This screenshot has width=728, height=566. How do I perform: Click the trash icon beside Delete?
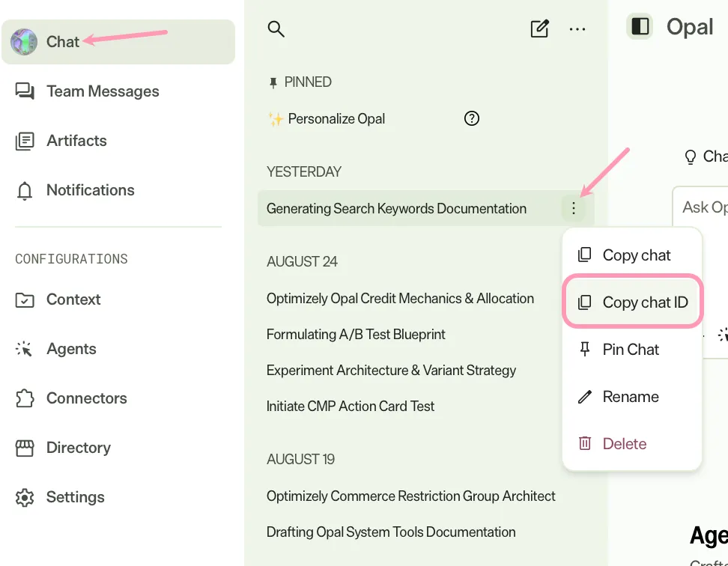point(584,443)
